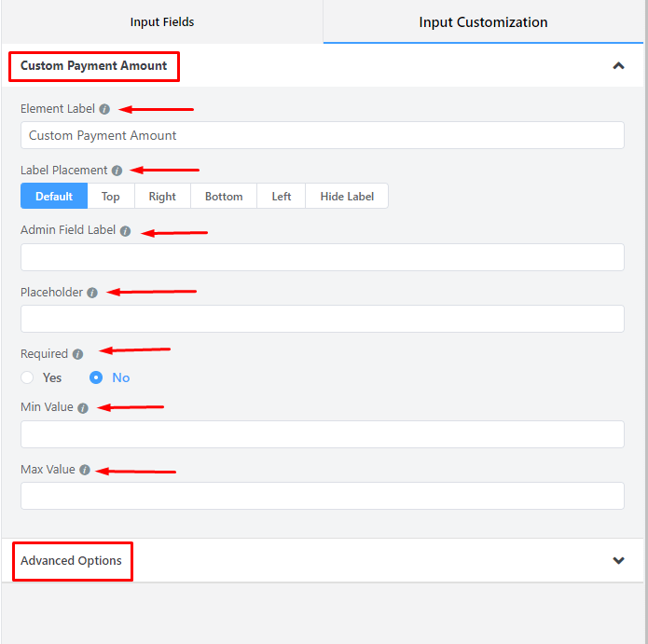Open the Input Customization tab
Screen dimensions: 648x644
click(x=483, y=21)
